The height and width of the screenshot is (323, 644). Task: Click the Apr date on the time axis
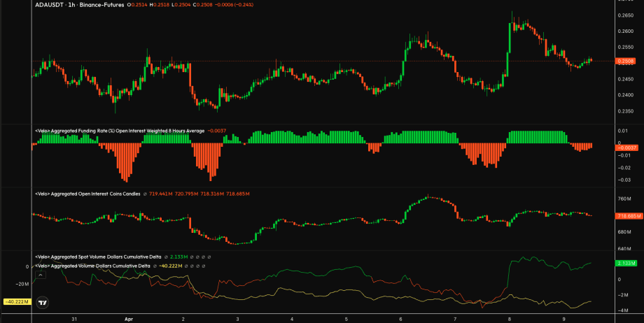coord(128,317)
